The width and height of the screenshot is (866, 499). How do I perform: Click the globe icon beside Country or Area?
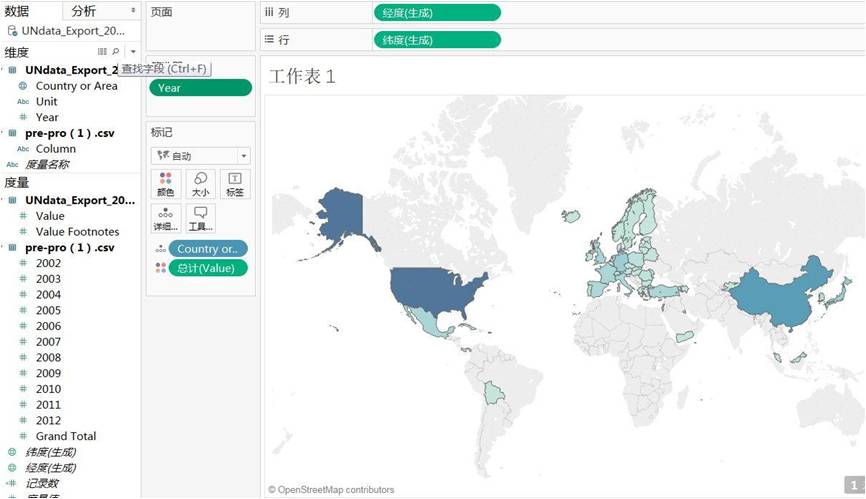coord(23,86)
